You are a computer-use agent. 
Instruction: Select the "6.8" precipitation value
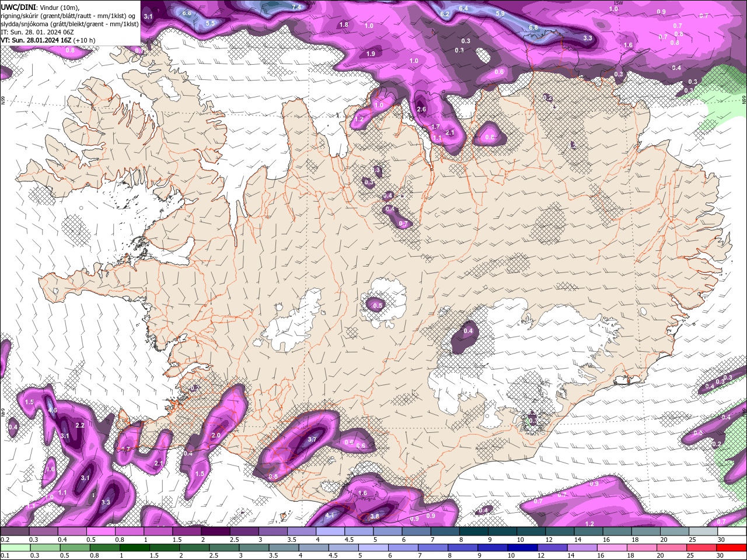tap(533, 27)
